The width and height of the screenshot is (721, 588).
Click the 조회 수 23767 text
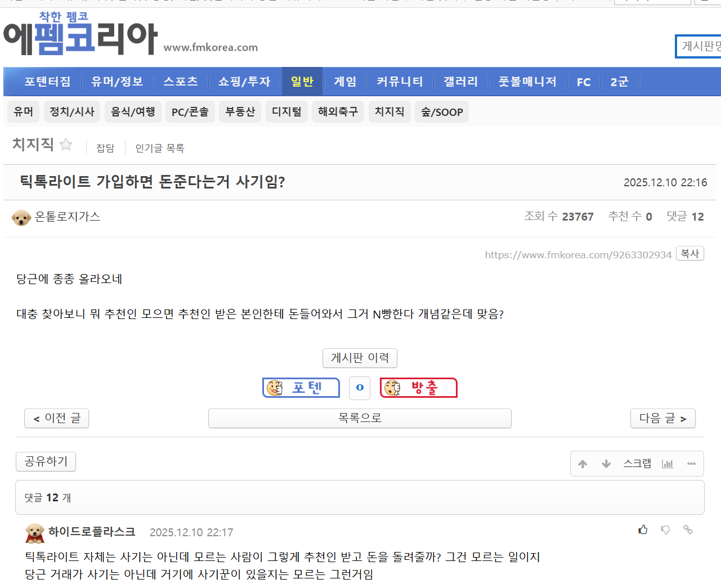point(559,217)
